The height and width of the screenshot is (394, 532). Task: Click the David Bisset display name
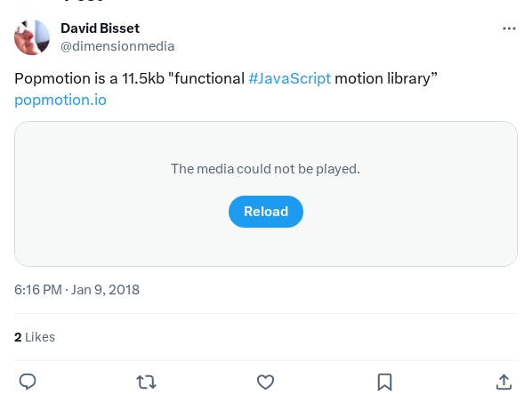coord(101,28)
